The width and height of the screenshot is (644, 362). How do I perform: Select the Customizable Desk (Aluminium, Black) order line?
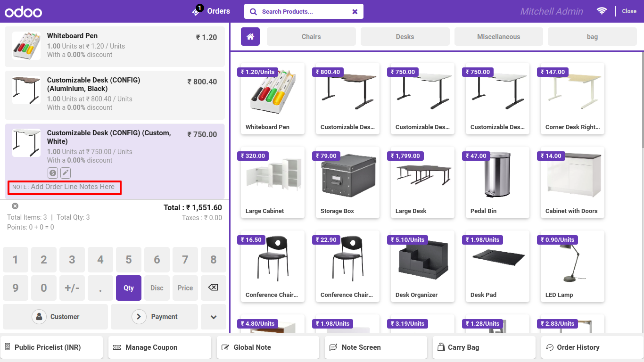(115, 95)
